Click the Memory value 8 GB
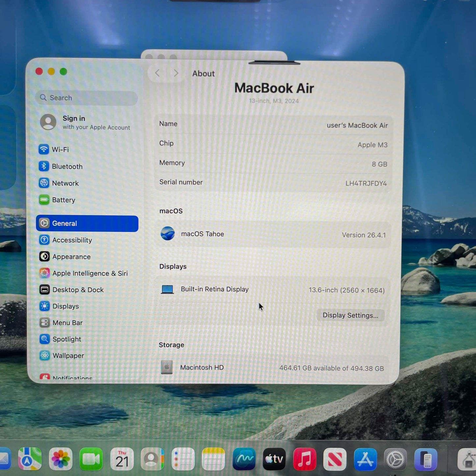This screenshot has height=476, width=476. 379,164
